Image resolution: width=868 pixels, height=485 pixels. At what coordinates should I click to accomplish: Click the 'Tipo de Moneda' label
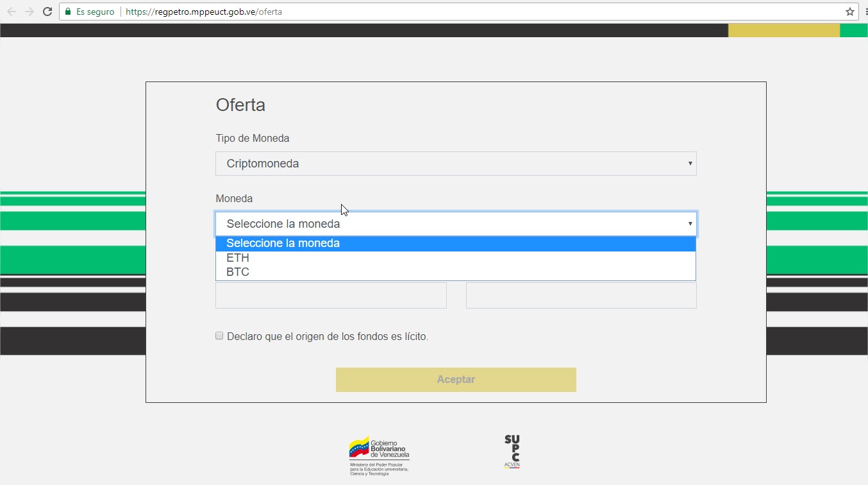click(x=253, y=139)
